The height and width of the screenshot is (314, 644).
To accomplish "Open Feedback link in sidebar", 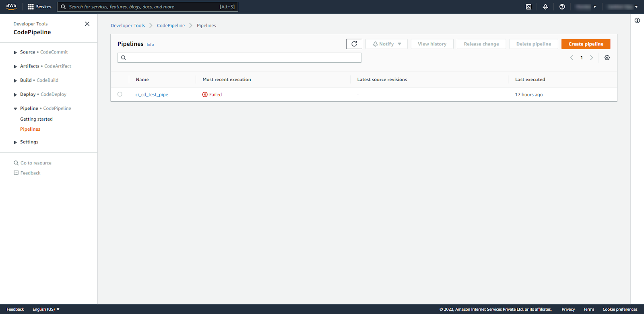I will [27, 173].
